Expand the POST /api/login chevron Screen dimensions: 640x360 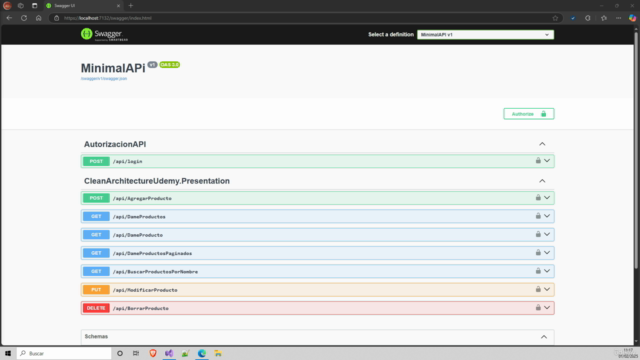coord(547,160)
